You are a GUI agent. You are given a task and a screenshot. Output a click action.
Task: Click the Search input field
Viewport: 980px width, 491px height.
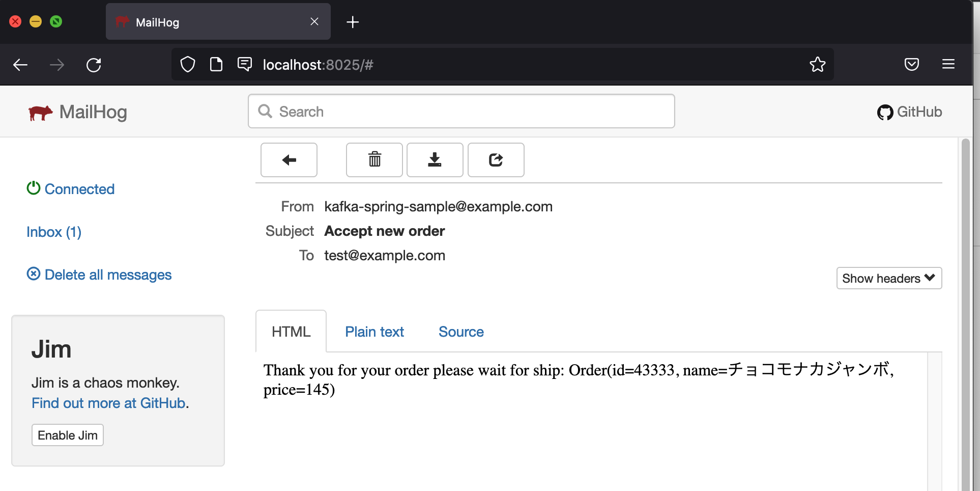pos(460,111)
